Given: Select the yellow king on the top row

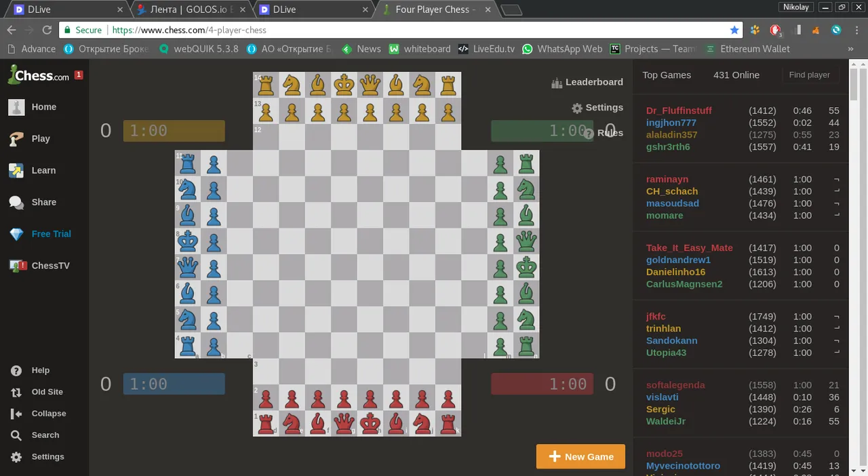Looking at the screenshot, I should [344, 85].
